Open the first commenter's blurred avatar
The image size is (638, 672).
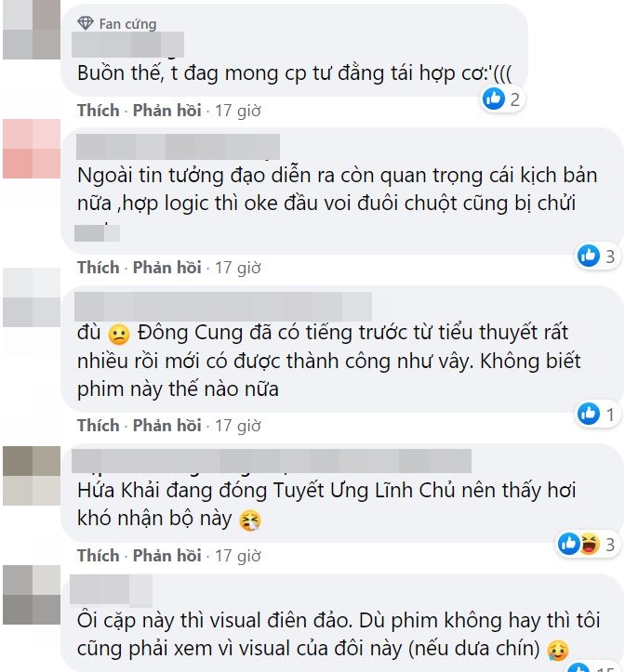(x=32, y=30)
